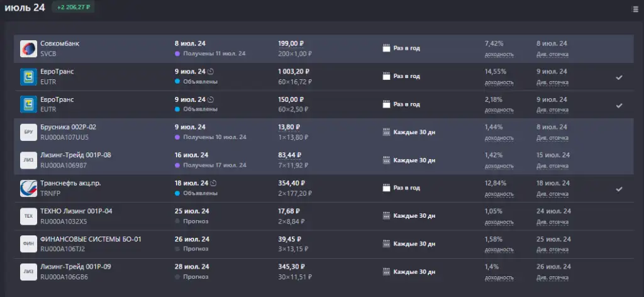This screenshot has height=297, width=644.
Task: Click the grey status dot in ТЕХНО Лизинг row
Action: pos(177,221)
